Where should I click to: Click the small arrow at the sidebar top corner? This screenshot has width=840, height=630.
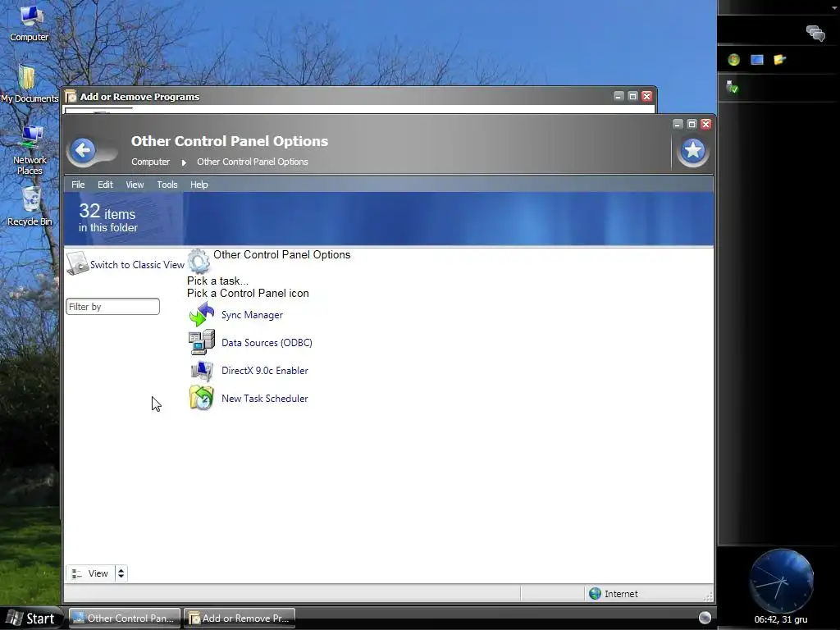[x=834, y=8]
